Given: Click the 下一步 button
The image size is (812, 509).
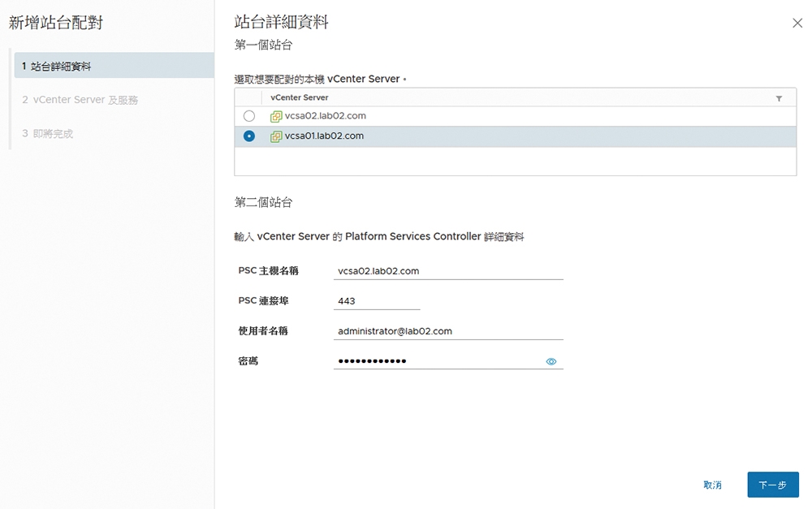Looking at the screenshot, I should point(773,485).
